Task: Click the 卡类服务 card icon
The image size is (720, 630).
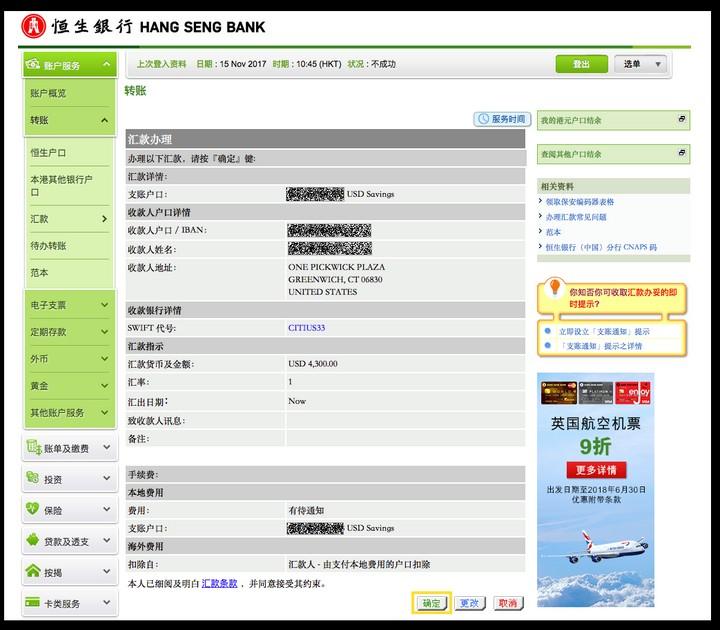Action: tap(35, 603)
